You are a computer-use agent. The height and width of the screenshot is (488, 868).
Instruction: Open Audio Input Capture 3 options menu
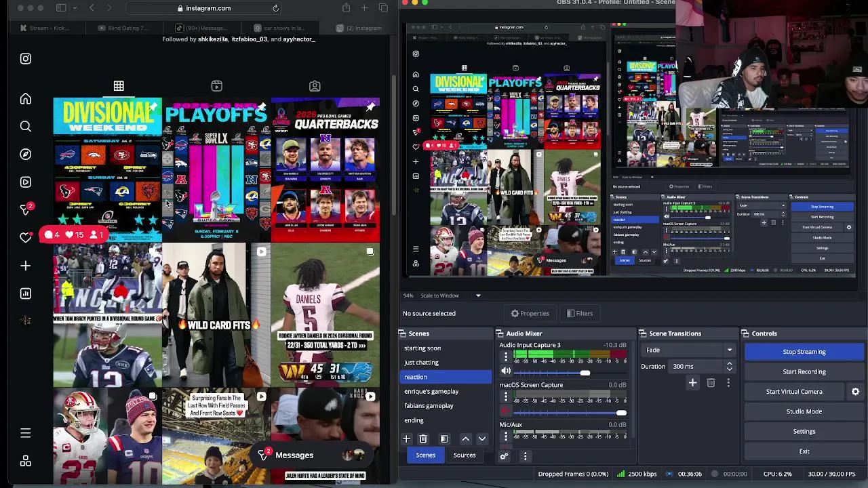click(x=505, y=358)
